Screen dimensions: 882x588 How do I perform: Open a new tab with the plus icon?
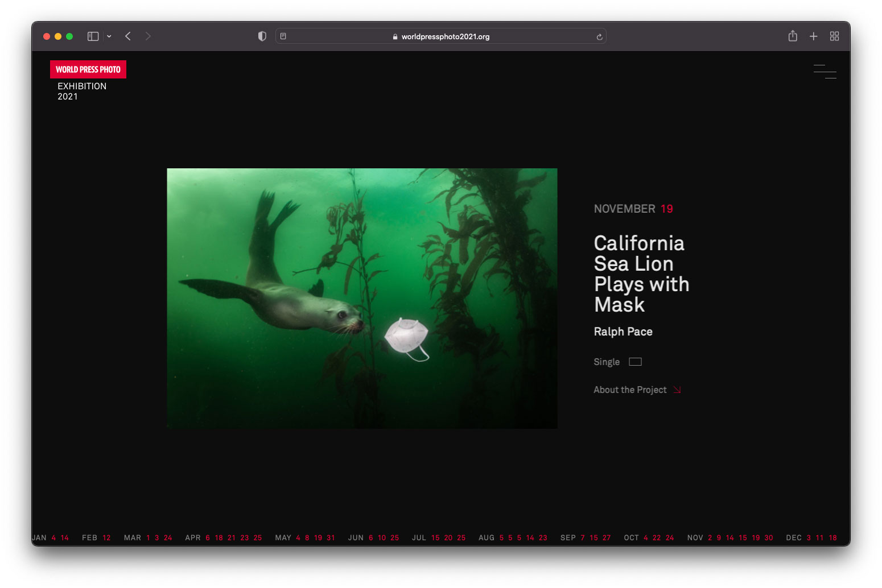[814, 36]
